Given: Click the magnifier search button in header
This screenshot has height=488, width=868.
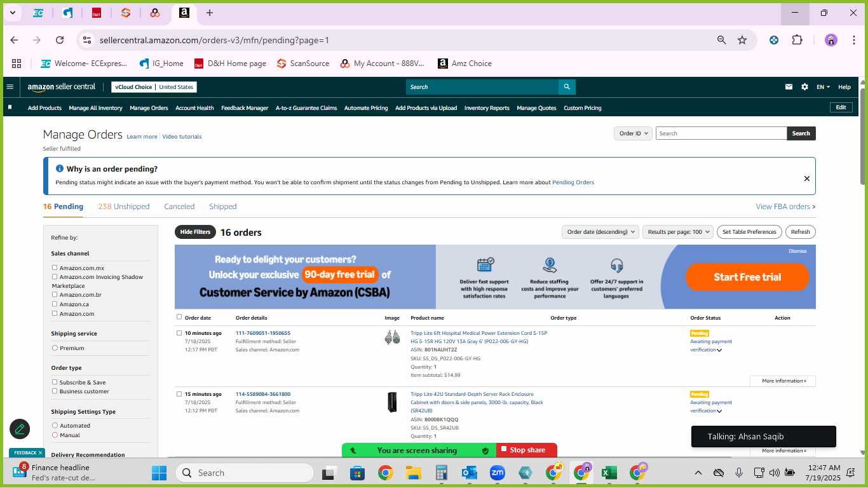Looking at the screenshot, I should [567, 87].
